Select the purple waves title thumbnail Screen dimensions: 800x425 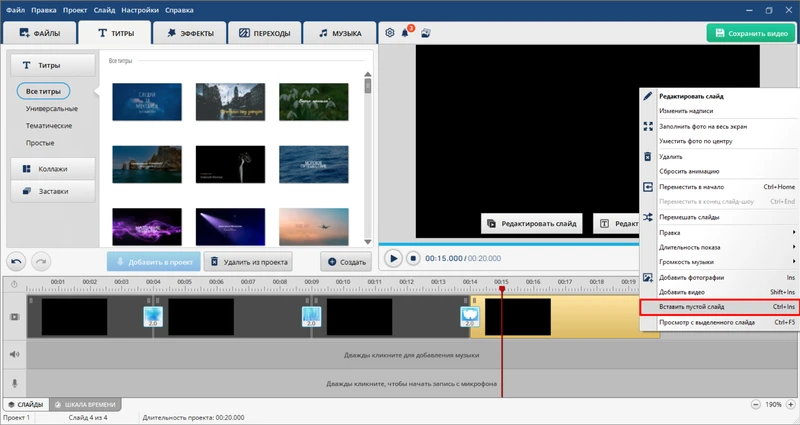(147, 227)
